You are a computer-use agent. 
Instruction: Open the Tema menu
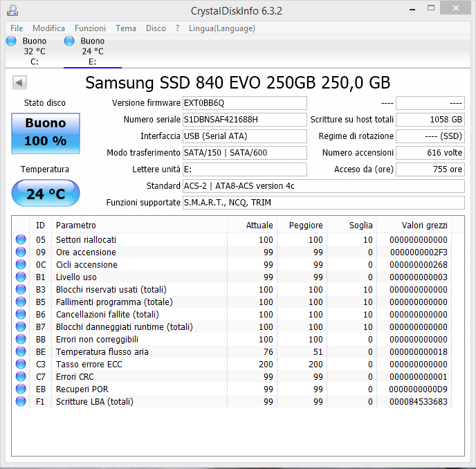click(126, 28)
